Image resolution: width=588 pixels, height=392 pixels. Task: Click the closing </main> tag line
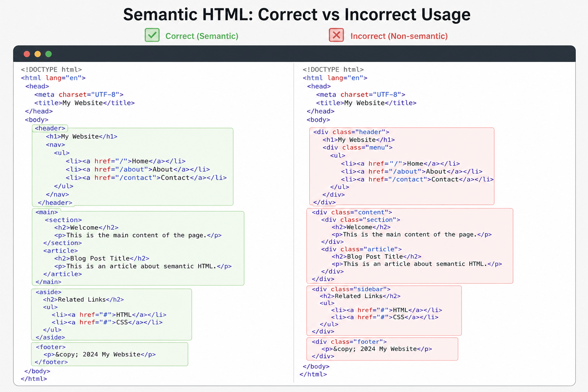[x=48, y=282]
